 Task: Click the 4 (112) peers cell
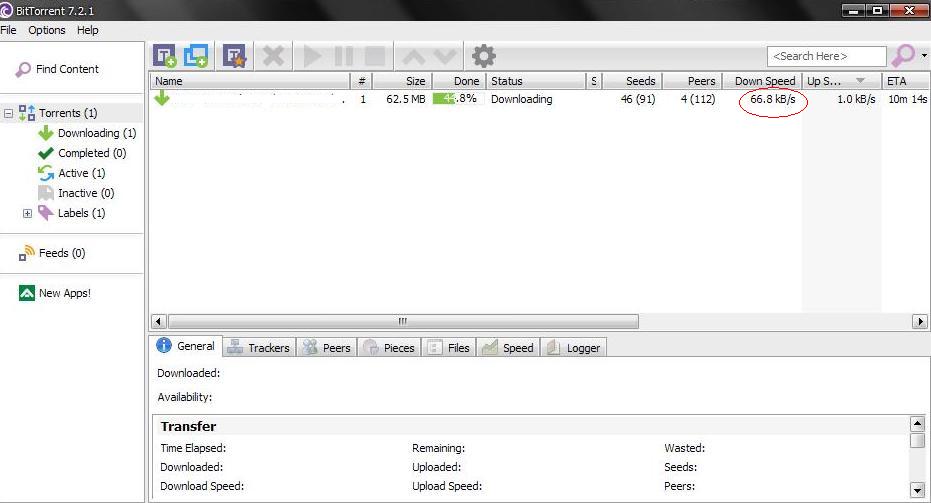pyautogui.click(x=698, y=99)
